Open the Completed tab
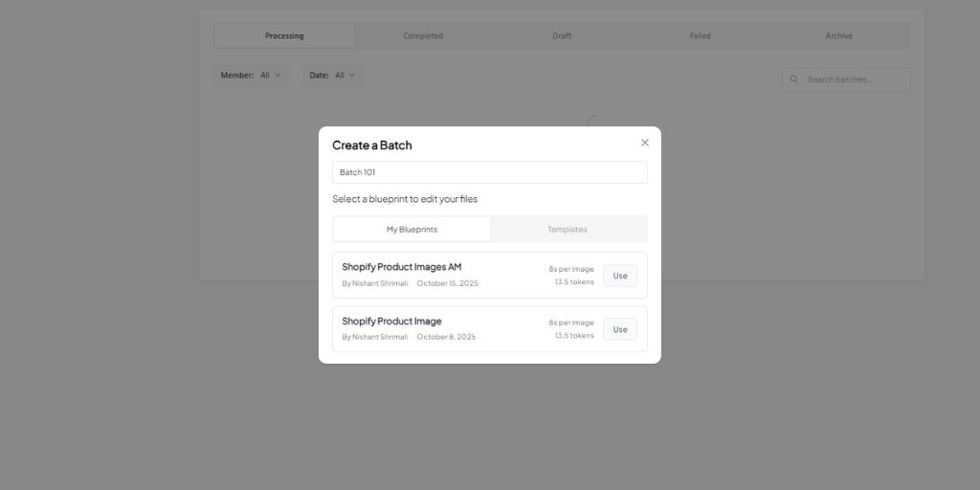Screen dimensions: 980x490 [423, 35]
